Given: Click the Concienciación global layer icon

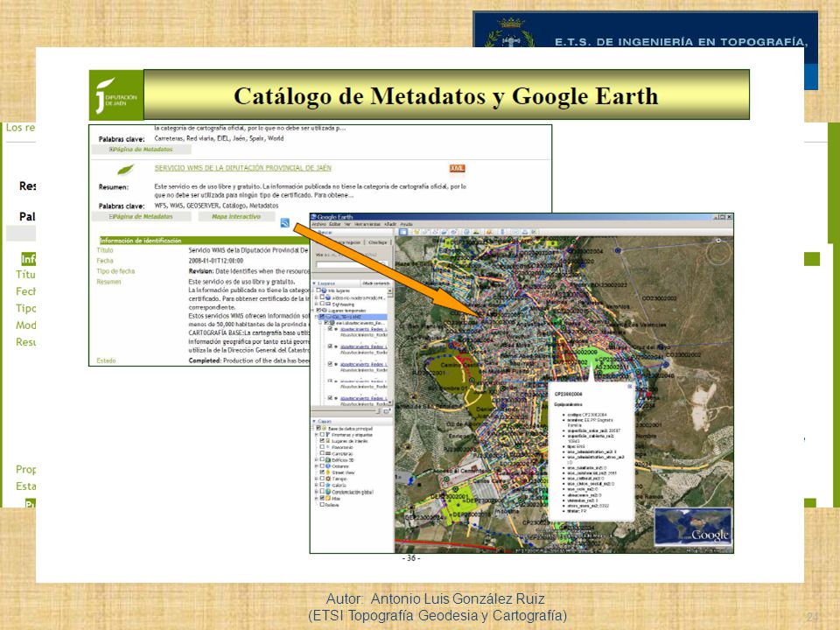Looking at the screenshot, I should 328,491.
